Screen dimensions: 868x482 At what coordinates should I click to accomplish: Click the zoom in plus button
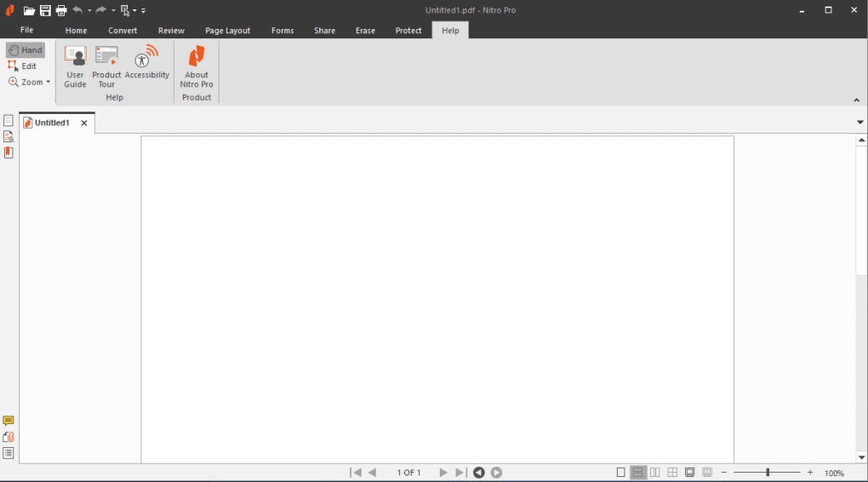pyautogui.click(x=810, y=473)
